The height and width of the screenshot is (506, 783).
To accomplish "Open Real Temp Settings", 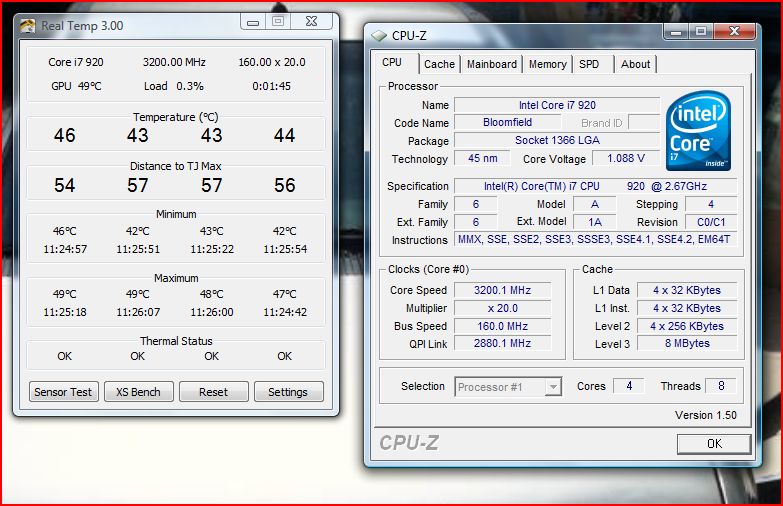I will pos(288,392).
